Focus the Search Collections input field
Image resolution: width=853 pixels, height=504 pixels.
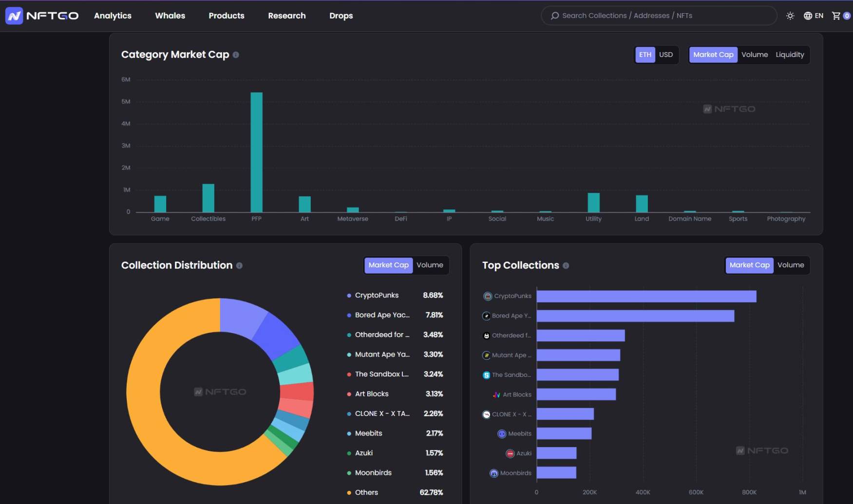(663, 16)
